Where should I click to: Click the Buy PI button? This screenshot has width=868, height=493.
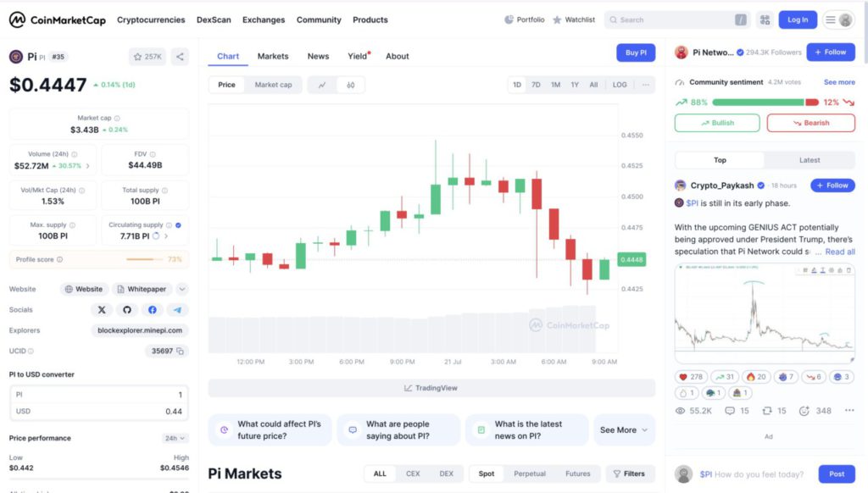click(x=636, y=53)
